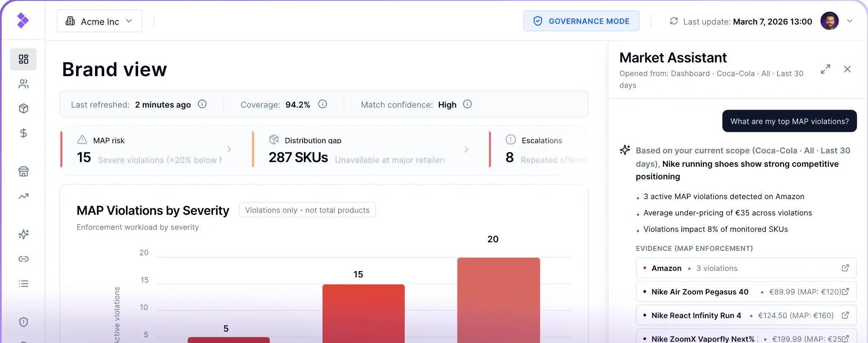Click info icon next to Match confidence

coord(467,104)
